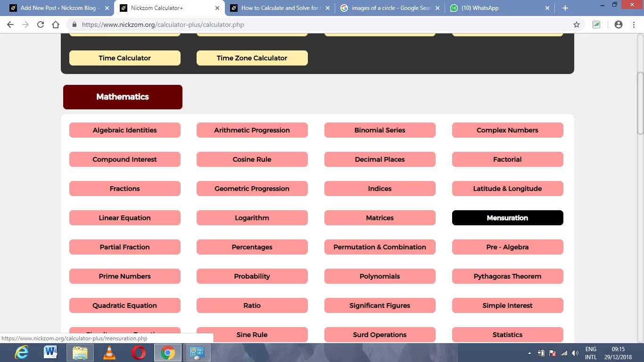Viewport: 644px width, 362px height.
Task: Open File Explorer from the taskbar
Action: (80, 353)
